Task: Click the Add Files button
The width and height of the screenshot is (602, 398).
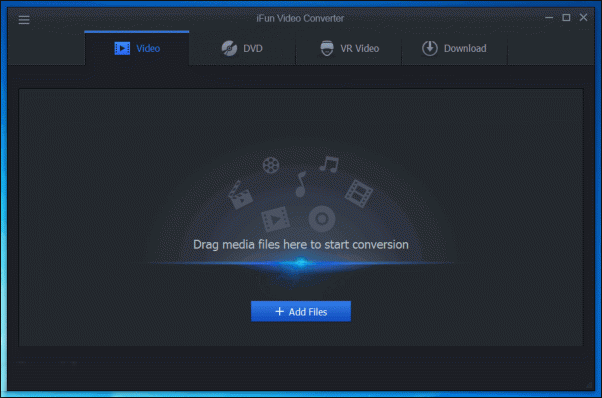Action: pyautogui.click(x=301, y=311)
